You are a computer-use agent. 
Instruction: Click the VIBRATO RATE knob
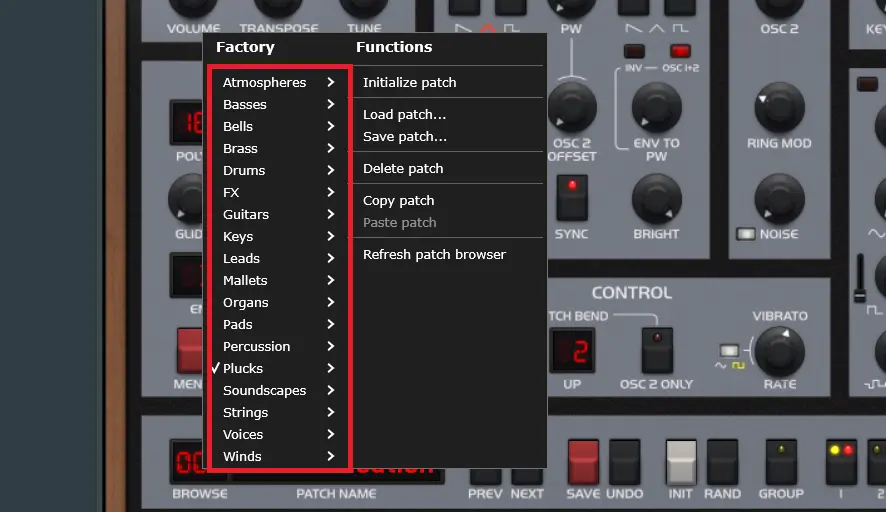(x=780, y=352)
